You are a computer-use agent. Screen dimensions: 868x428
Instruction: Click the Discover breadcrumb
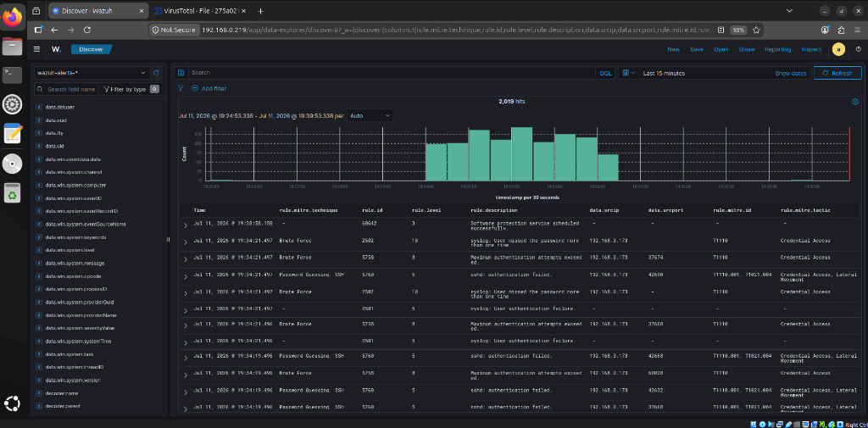pos(92,49)
